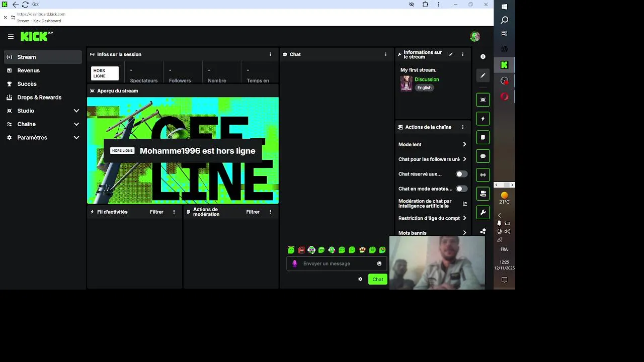
Task: Click the document notes widget icon in the sidebar
Action: (x=483, y=137)
